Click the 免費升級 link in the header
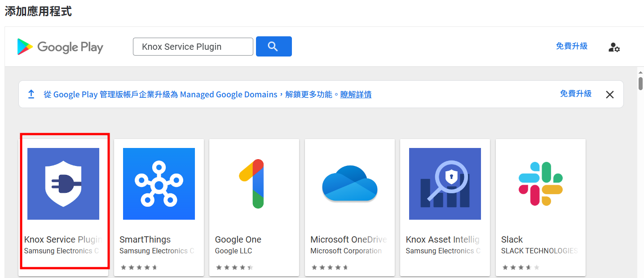The width and height of the screenshot is (644, 278). click(x=572, y=46)
